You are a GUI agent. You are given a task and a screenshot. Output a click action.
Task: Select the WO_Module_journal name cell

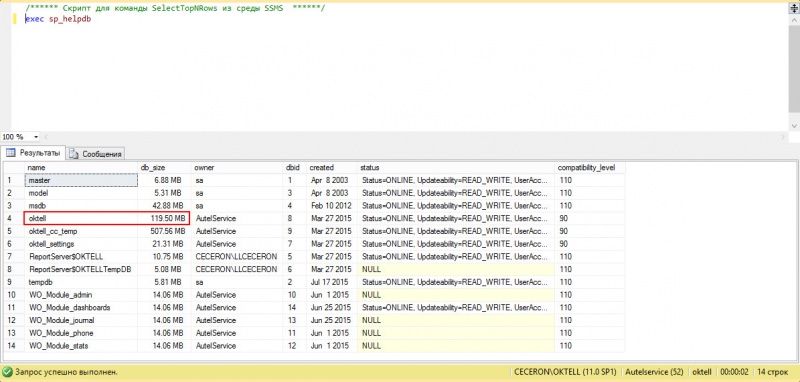pyautogui.click(x=81, y=320)
